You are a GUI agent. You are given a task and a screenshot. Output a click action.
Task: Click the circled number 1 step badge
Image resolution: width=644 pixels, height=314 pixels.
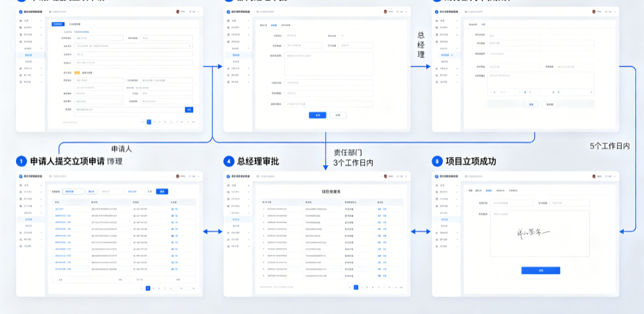coord(22,161)
